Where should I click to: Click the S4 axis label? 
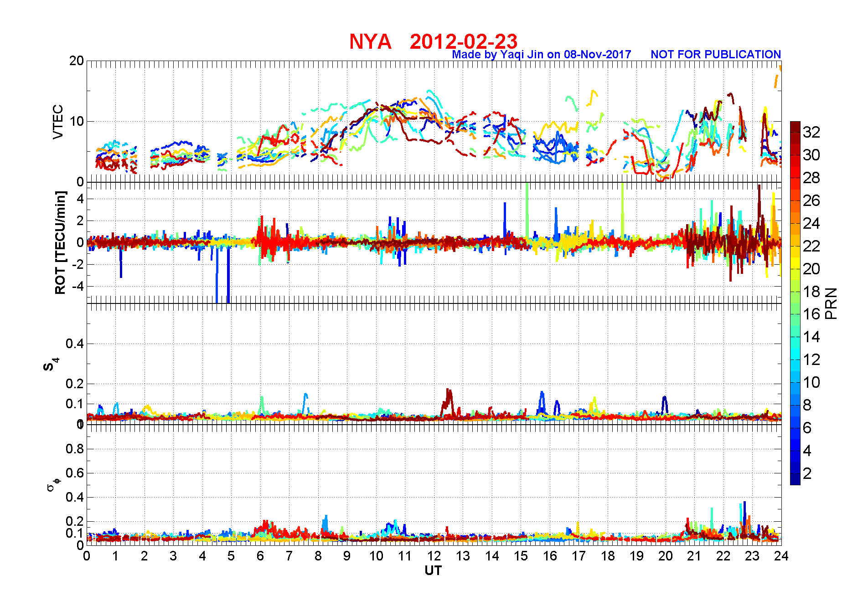coord(51,365)
